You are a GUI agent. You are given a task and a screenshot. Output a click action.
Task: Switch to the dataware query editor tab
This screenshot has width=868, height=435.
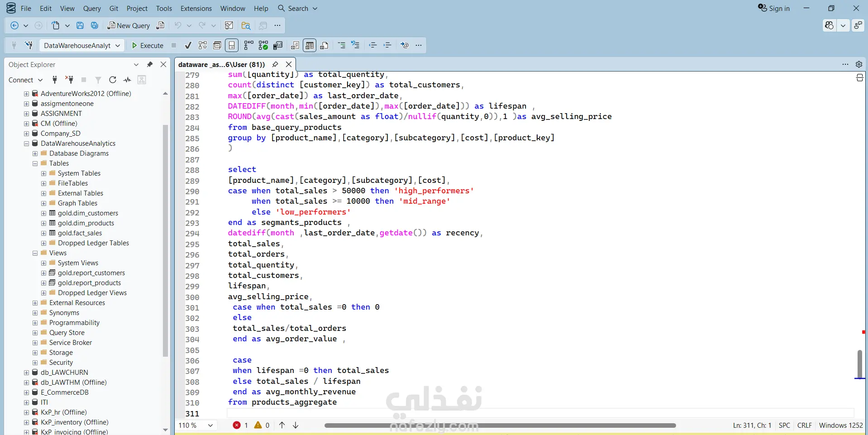(222, 64)
